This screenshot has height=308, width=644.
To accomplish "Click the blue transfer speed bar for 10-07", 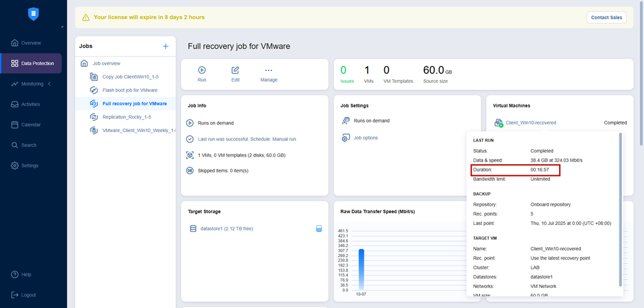I will click(x=361, y=270).
